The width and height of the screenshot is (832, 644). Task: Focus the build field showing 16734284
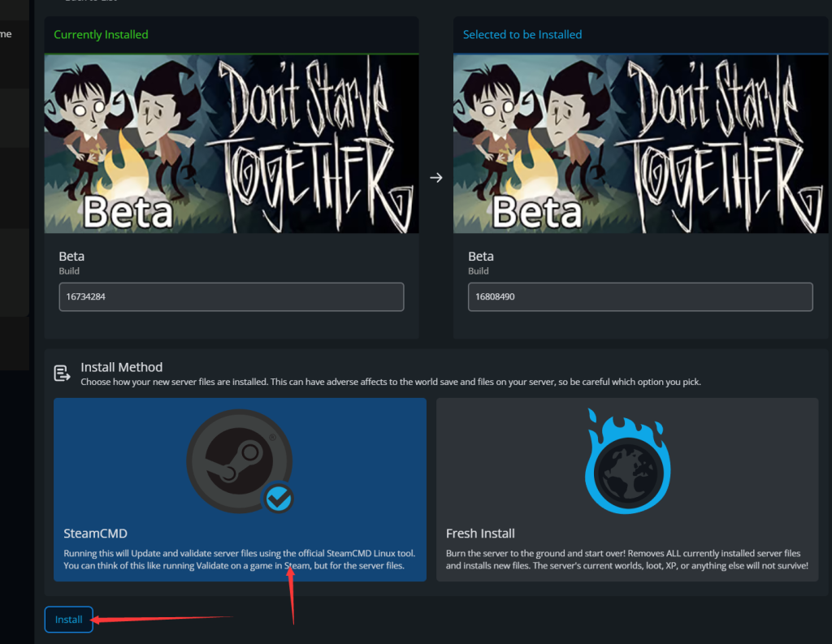232,297
